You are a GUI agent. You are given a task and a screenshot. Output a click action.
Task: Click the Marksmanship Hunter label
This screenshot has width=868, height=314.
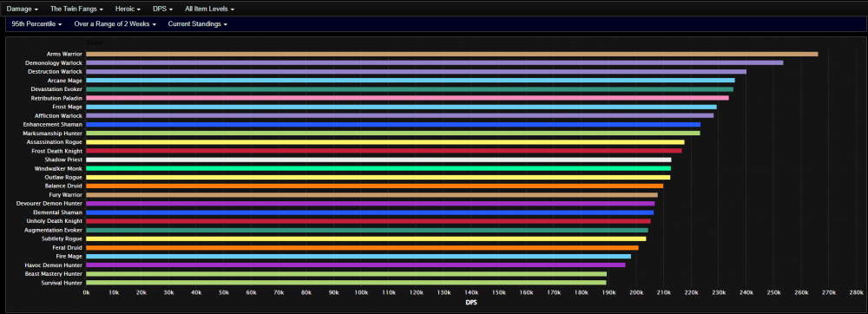(53, 134)
